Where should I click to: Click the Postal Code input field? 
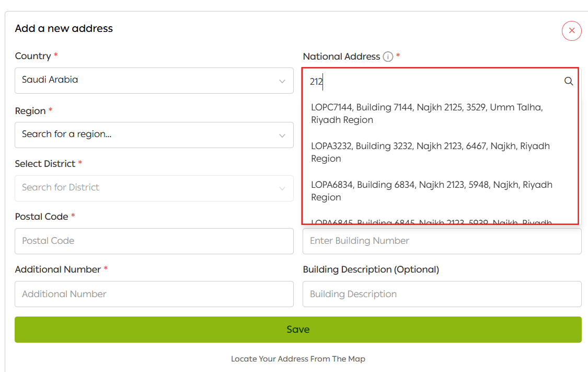point(154,241)
